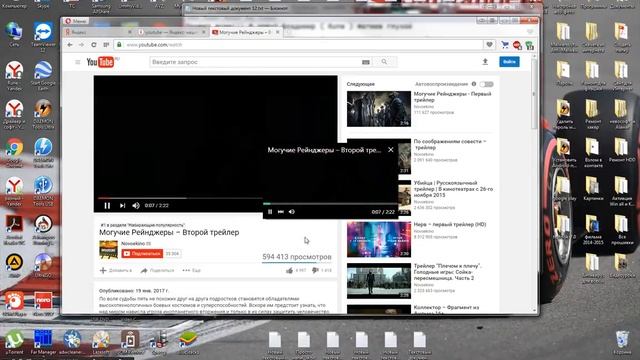Click next-track icon in pop-out player

281,212
